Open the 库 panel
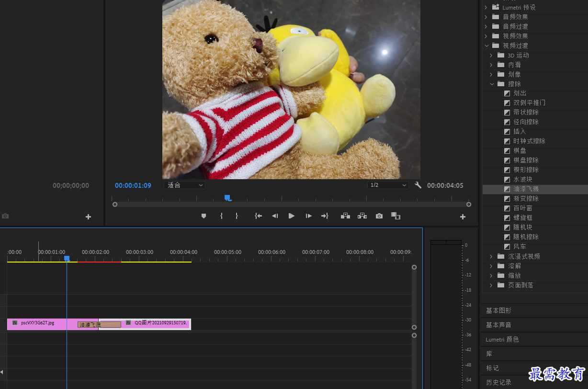The height and width of the screenshot is (389, 588). tap(489, 354)
